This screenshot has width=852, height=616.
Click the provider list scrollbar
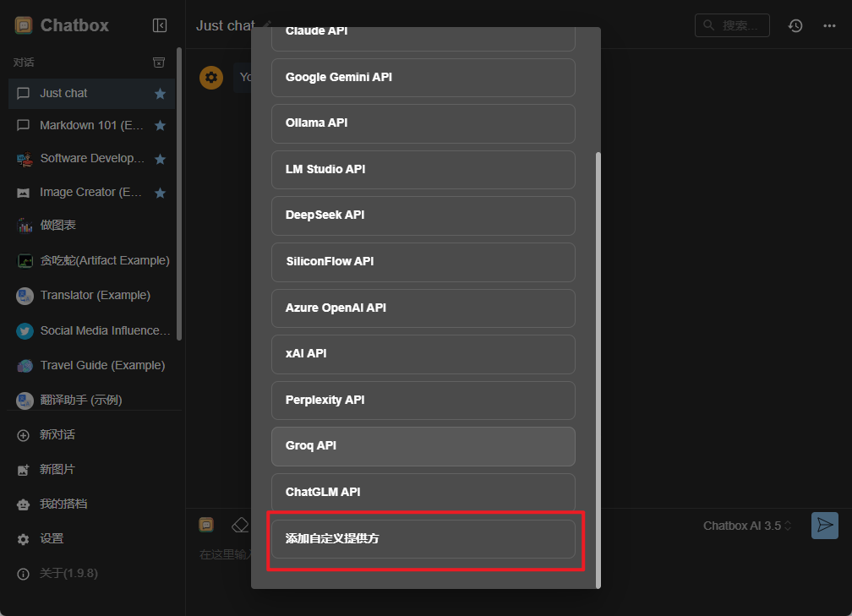pos(598,370)
